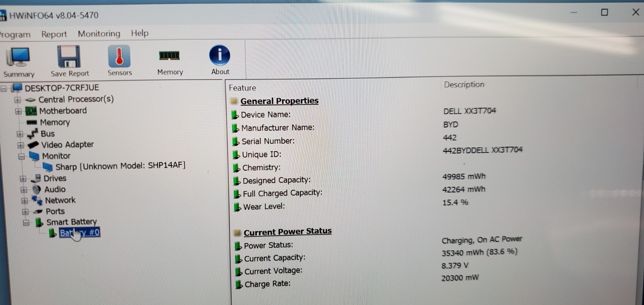Click the Central Processor(s) chip icon
Screen dimensions: 644x305
pyautogui.click(x=31, y=100)
